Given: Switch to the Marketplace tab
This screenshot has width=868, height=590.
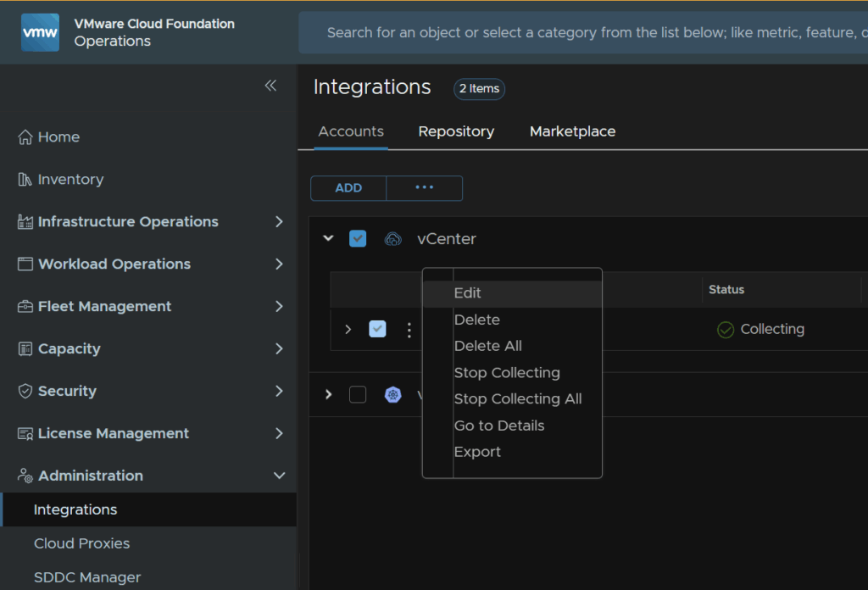Looking at the screenshot, I should (x=572, y=131).
